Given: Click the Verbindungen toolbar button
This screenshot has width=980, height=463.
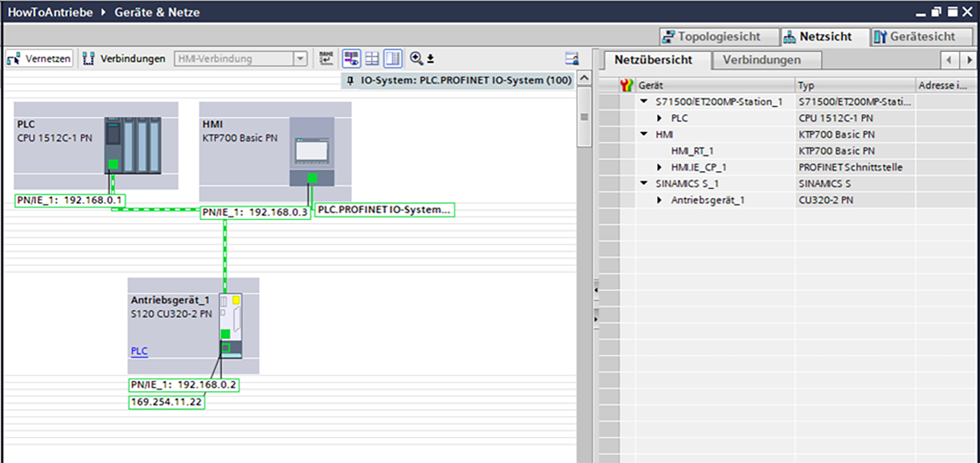Looking at the screenshot, I should [x=124, y=59].
